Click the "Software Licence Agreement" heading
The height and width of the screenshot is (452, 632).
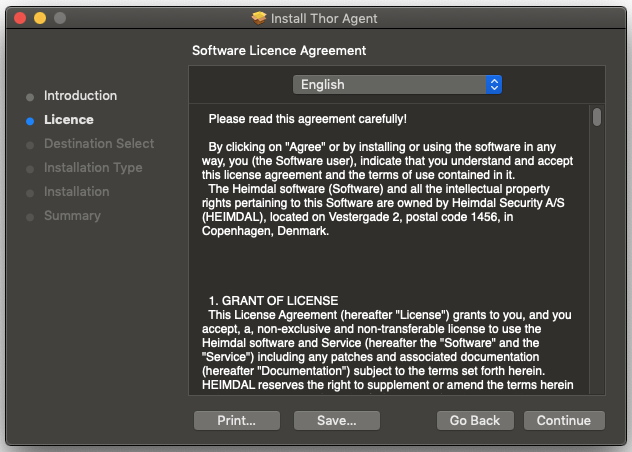279,51
